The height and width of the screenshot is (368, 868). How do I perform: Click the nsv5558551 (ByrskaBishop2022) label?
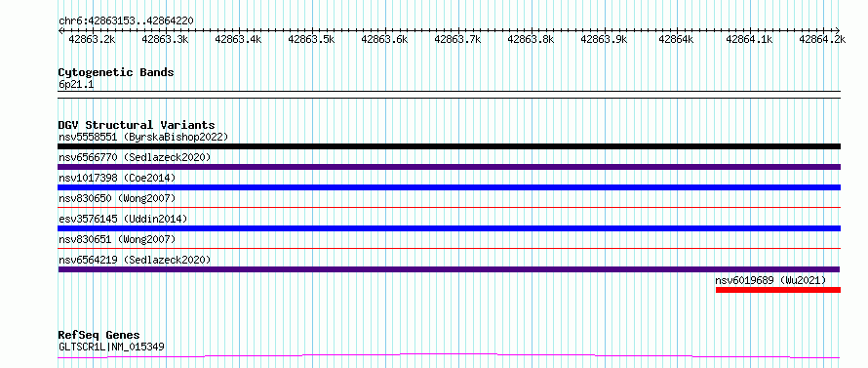coord(143,137)
